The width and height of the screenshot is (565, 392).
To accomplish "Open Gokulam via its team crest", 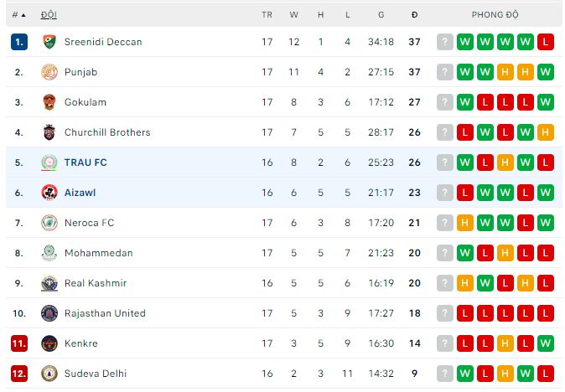I will click(49, 102).
